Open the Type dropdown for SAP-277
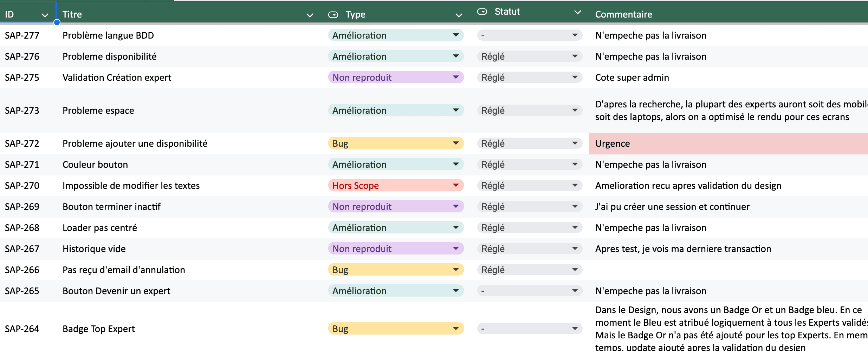868x351 pixels. click(456, 35)
